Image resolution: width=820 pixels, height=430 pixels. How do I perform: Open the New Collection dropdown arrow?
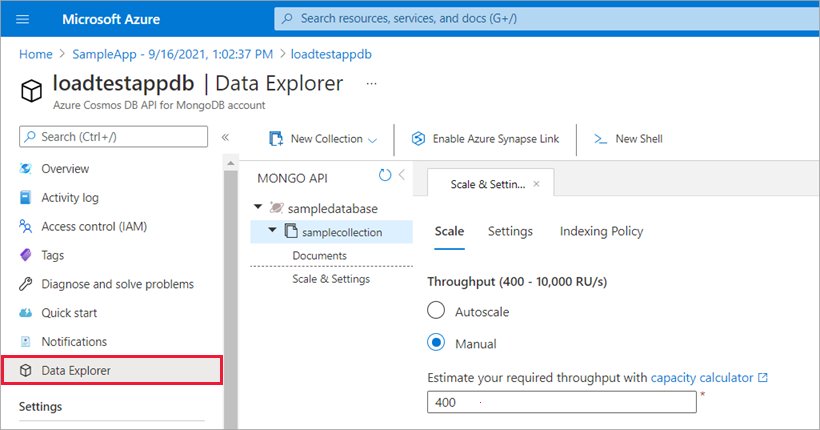pos(373,140)
